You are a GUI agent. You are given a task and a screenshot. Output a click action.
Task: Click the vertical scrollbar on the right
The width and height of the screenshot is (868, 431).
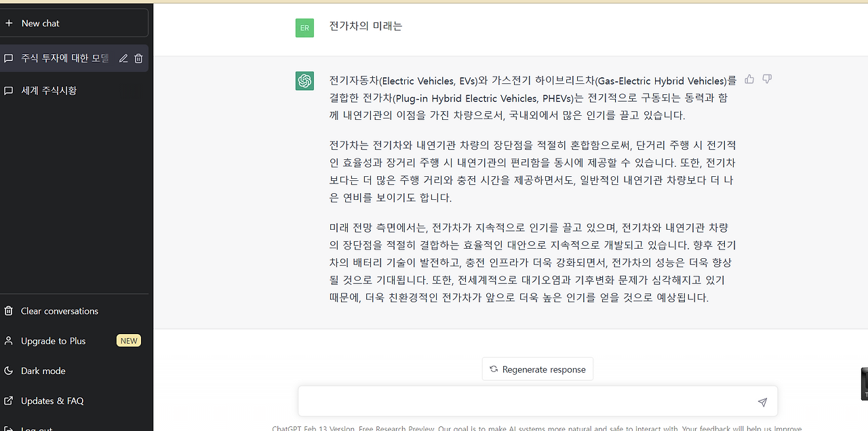[863, 384]
